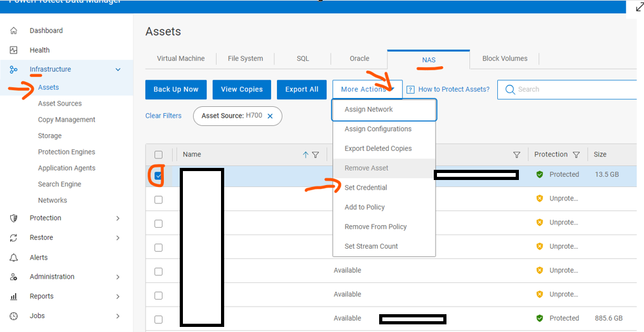This screenshot has width=644, height=332.
Task: Click Export All button
Action: tap(302, 90)
